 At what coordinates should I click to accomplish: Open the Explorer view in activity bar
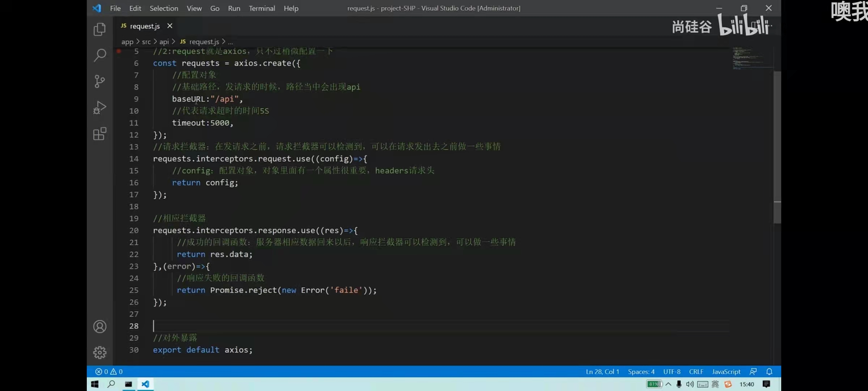point(99,29)
